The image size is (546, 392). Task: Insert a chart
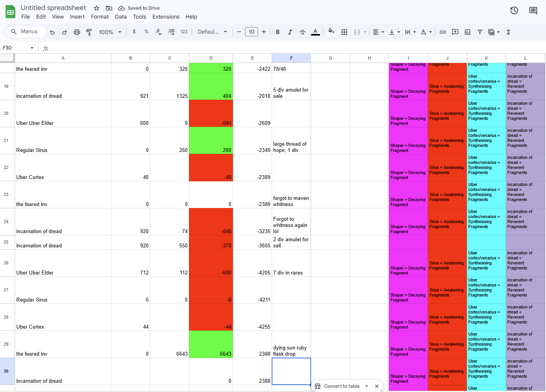tap(468, 32)
